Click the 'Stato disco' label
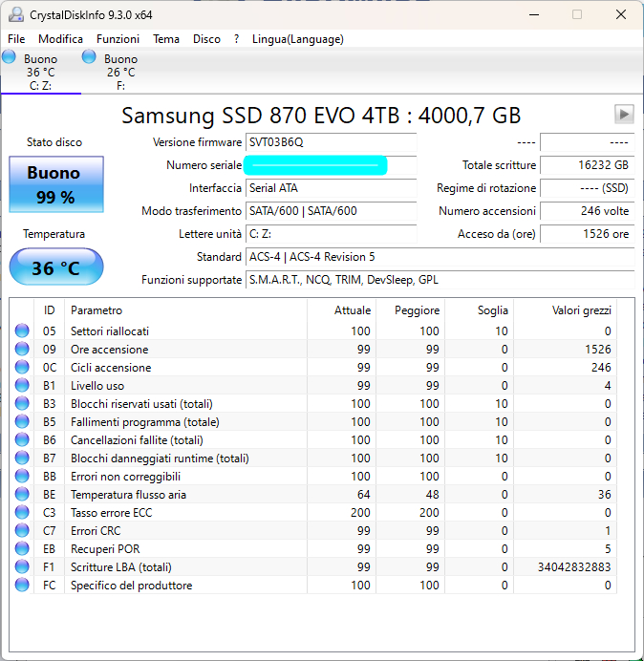 tap(54, 142)
